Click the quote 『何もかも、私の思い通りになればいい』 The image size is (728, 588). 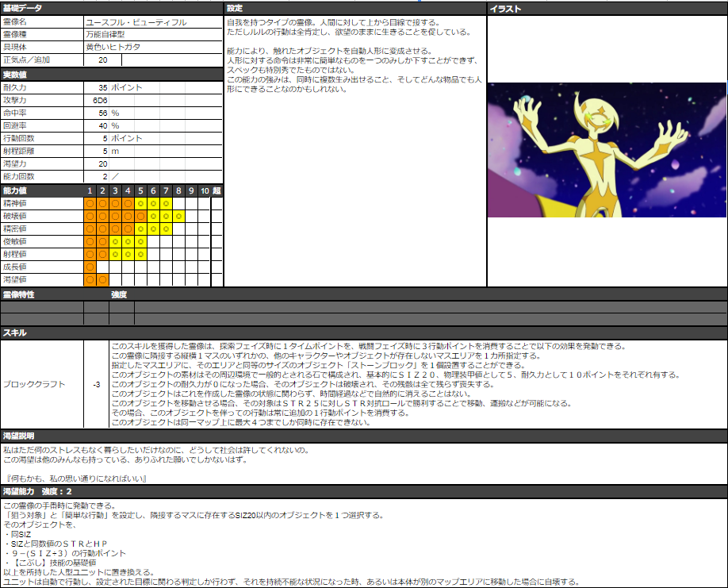click(76, 478)
